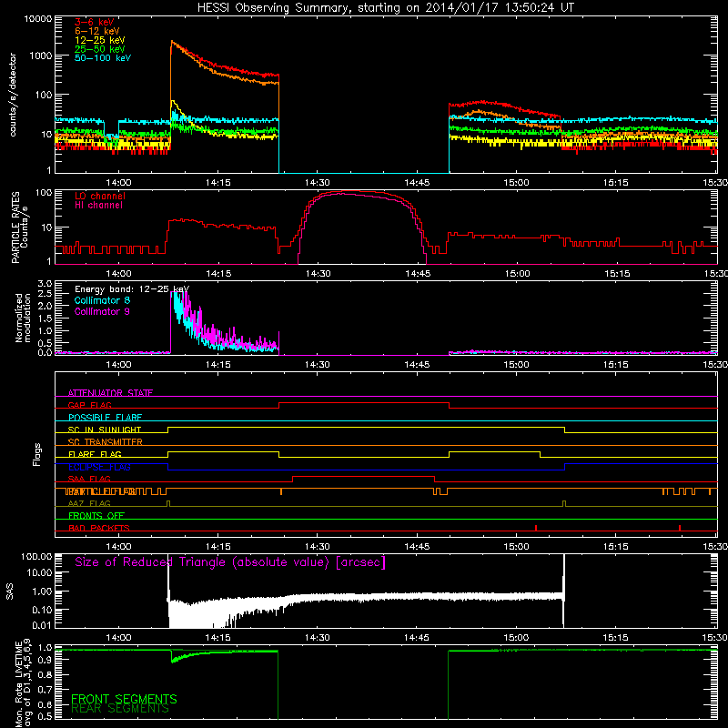Click the 0.9 tick on the livetime axis
The height and width of the screenshot is (728, 728).
tap(45, 661)
